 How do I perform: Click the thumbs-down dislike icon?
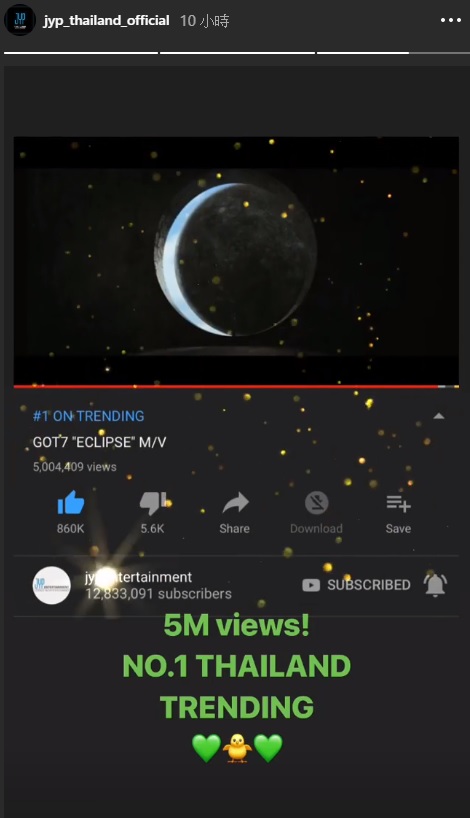click(152, 503)
